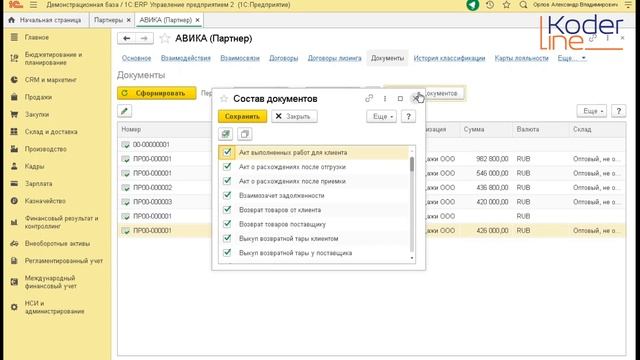Switch to Партнеры tab
The width and height of the screenshot is (640, 360).
click(x=108, y=20)
